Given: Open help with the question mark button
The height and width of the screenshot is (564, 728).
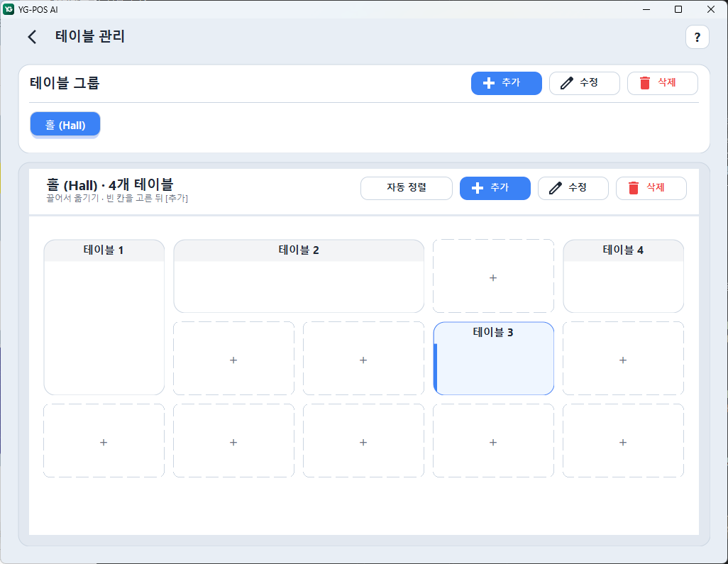Looking at the screenshot, I should coord(697,37).
